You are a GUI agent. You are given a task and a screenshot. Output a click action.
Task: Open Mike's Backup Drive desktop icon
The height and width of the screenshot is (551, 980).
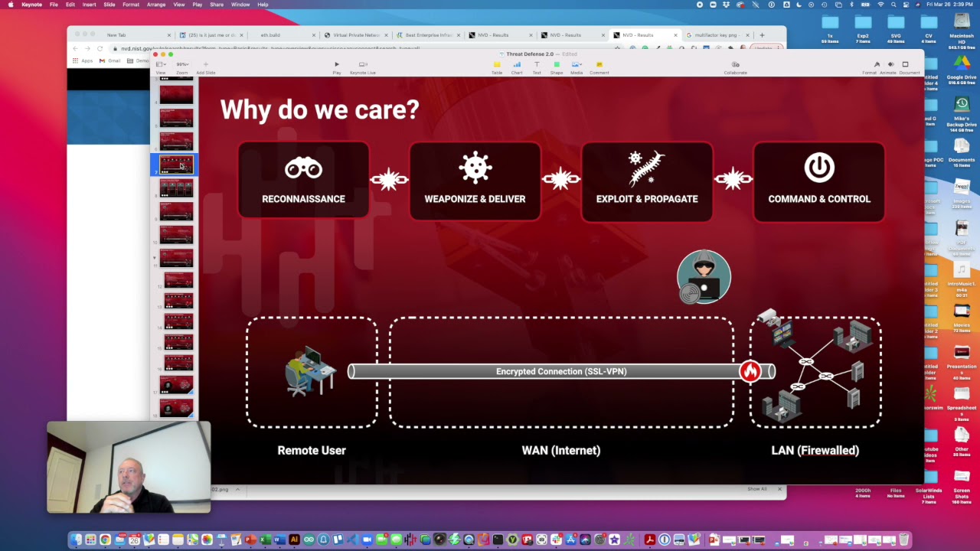[x=962, y=114]
